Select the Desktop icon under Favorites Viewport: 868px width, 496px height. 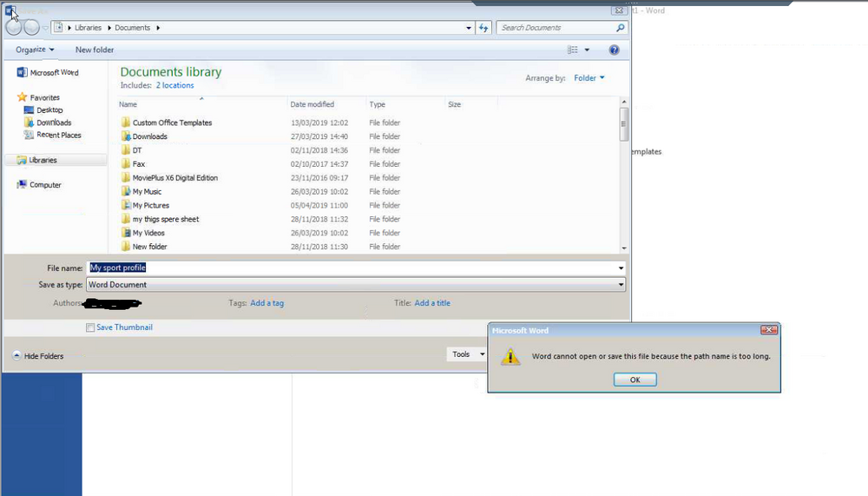(29, 109)
